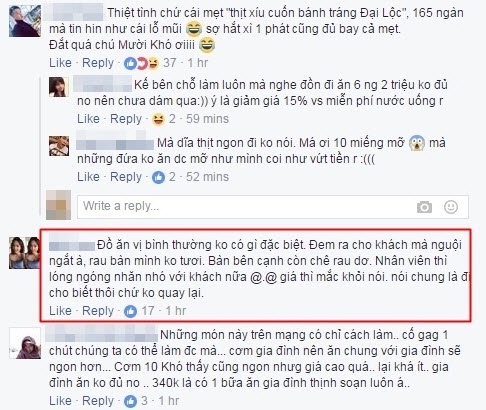The image size is (486, 410).
Task: Click the thumbs-up icon beside 52 mins
Action: [x=158, y=177]
